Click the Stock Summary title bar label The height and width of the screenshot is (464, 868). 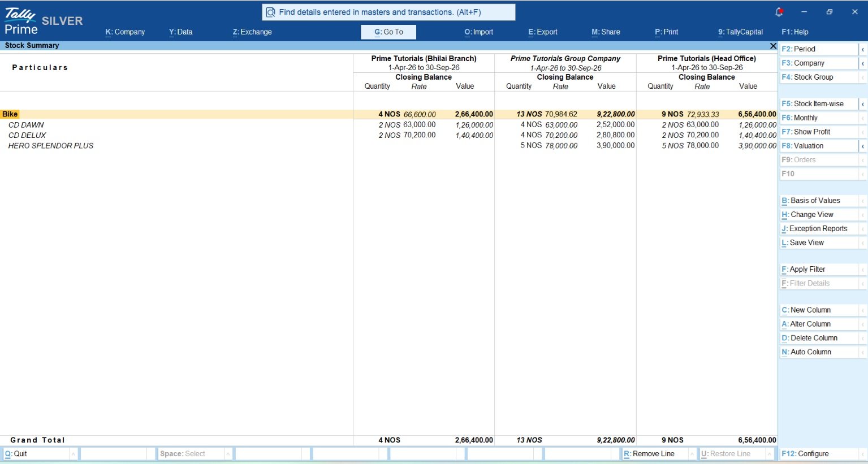pyautogui.click(x=32, y=46)
